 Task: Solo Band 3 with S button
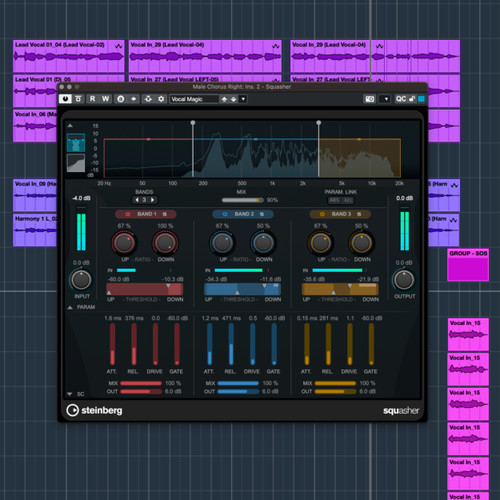coord(359,214)
